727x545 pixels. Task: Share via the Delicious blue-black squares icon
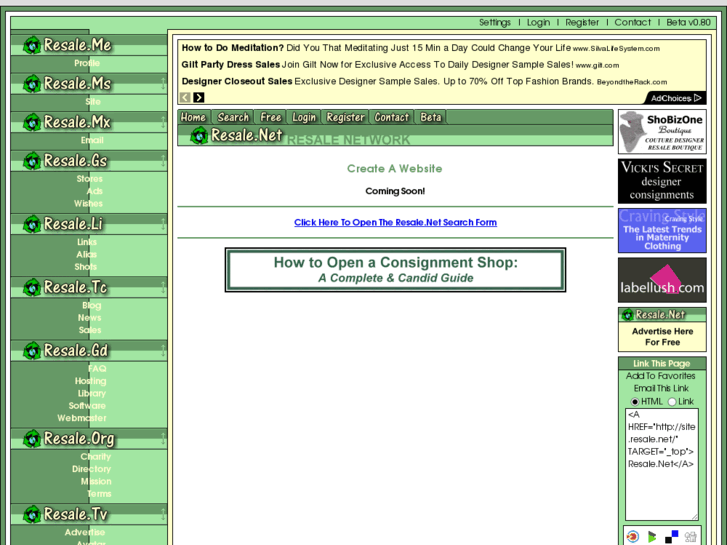point(671,537)
